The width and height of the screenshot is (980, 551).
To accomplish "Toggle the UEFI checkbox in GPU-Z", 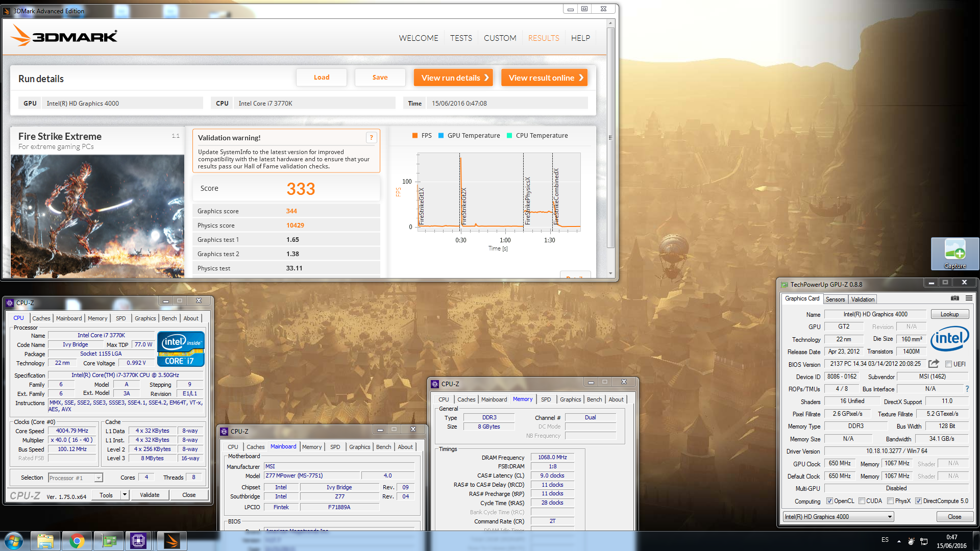I will pyautogui.click(x=948, y=364).
